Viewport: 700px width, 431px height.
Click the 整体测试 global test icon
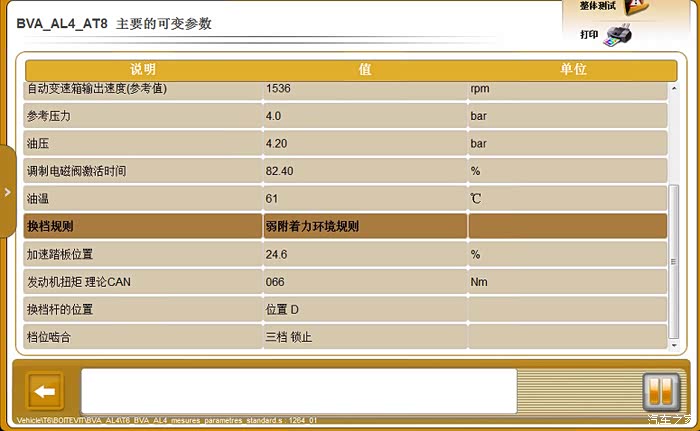coord(637,8)
